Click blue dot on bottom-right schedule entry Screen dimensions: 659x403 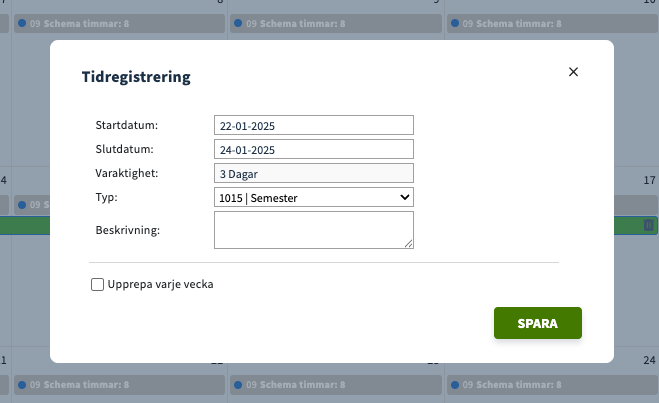tap(455, 384)
